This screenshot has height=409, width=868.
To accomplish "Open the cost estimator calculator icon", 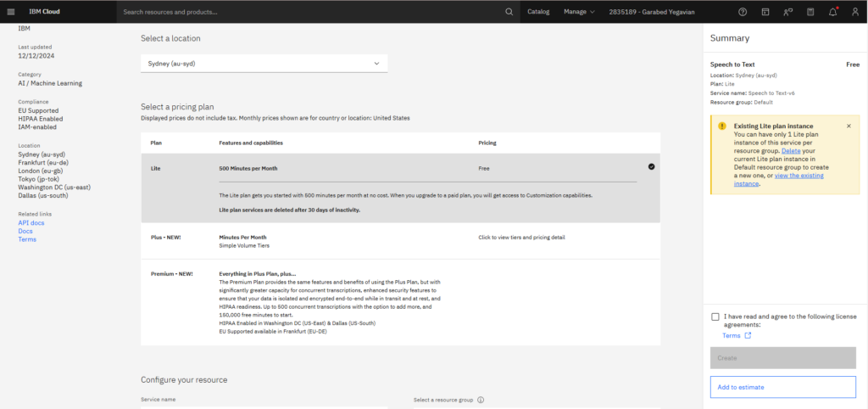I will [x=810, y=12].
